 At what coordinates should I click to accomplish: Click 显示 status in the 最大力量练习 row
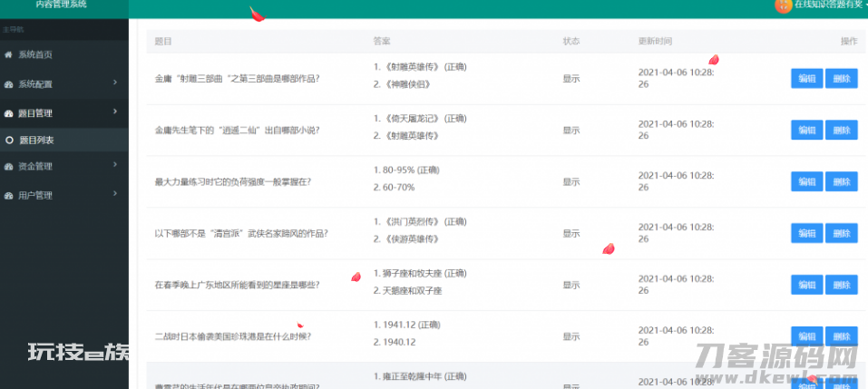coord(571,181)
